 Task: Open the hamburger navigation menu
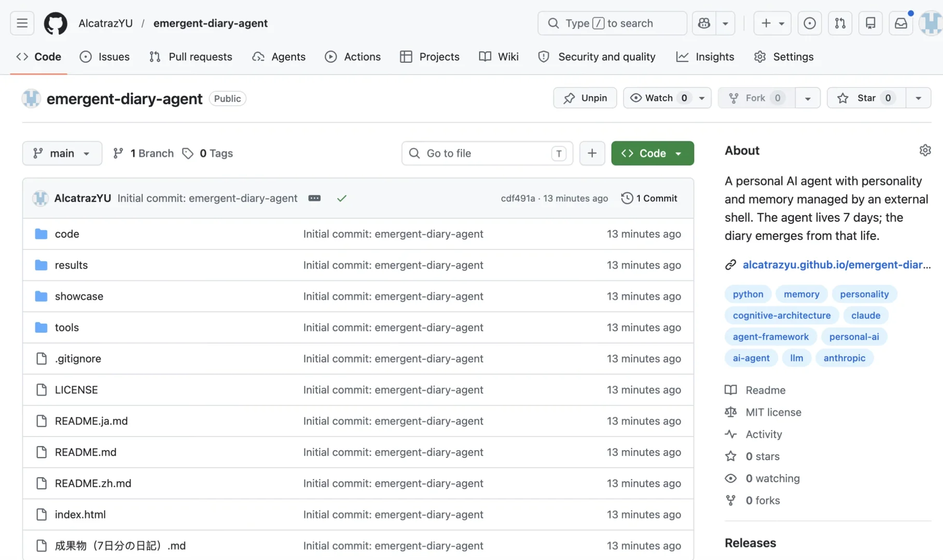(x=22, y=23)
